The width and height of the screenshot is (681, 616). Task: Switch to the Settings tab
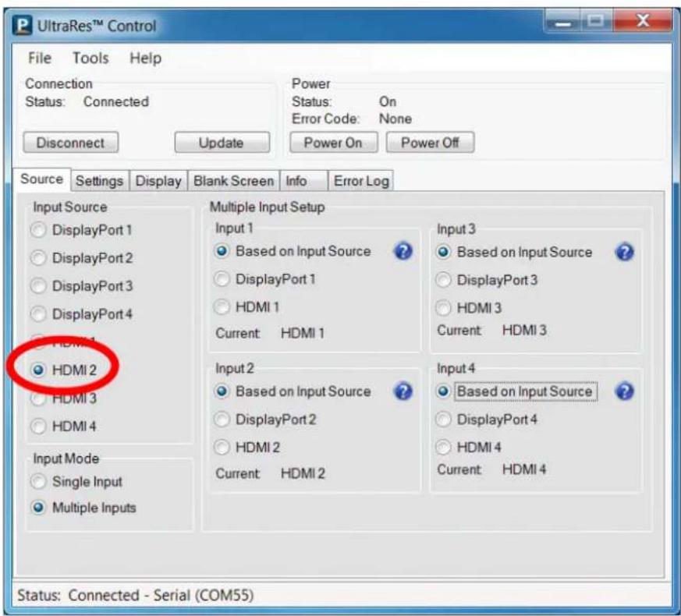pyautogui.click(x=99, y=181)
